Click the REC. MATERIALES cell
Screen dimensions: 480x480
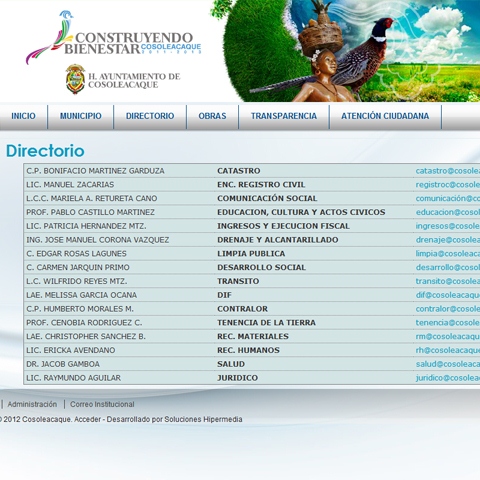[253, 336]
